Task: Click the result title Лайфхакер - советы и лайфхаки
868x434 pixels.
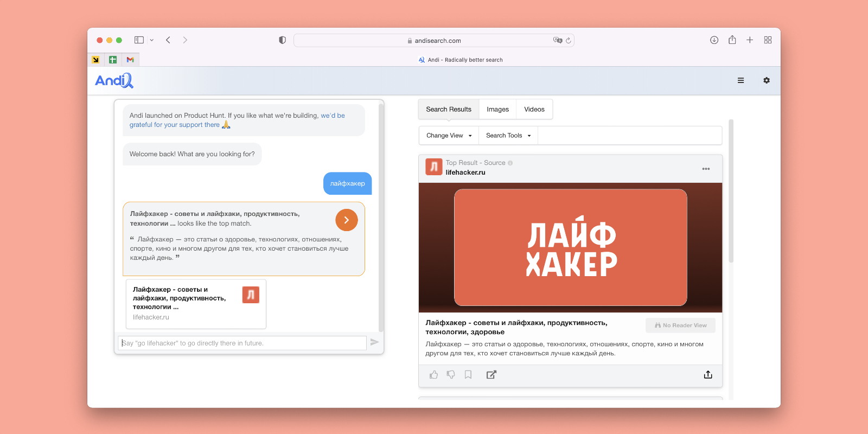Action: coord(516,327)
